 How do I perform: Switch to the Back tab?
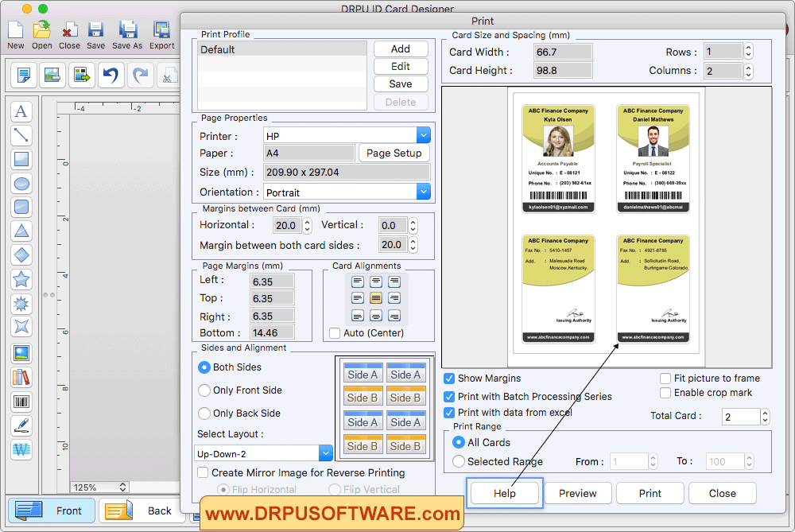pyautogui.click(x=142, y=511)
